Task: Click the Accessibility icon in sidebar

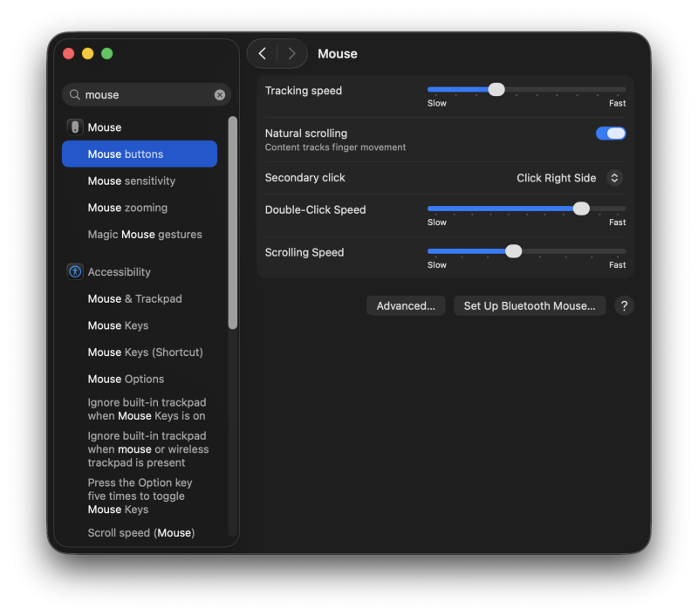Action: [x=75, y=272]
